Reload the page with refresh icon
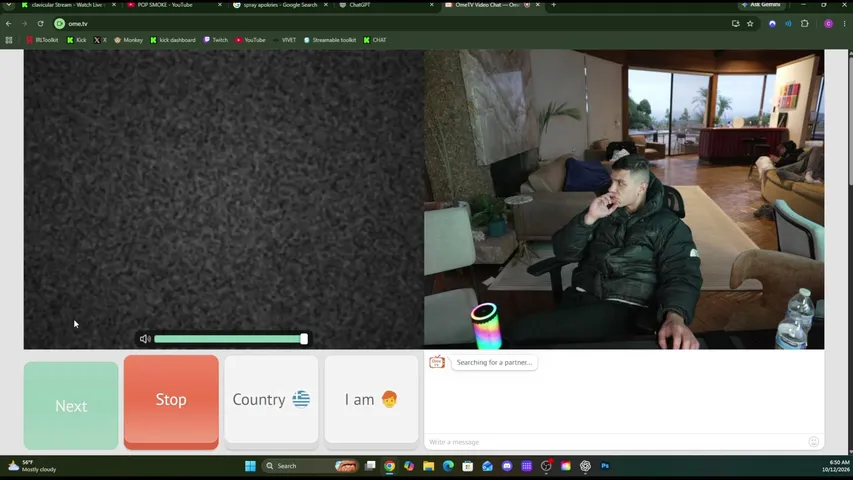This screenshot has height=480, width=853. pos(40,23)
